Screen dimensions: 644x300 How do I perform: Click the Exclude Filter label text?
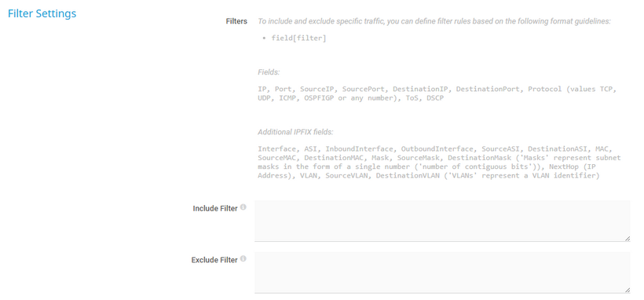click(x=214, y=260)
